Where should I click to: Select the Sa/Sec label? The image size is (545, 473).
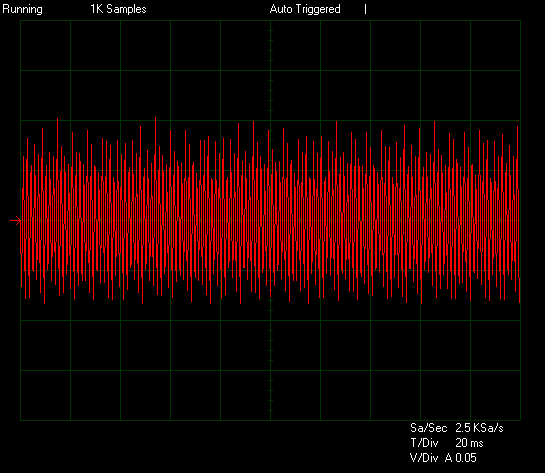[x=428, y=428]
